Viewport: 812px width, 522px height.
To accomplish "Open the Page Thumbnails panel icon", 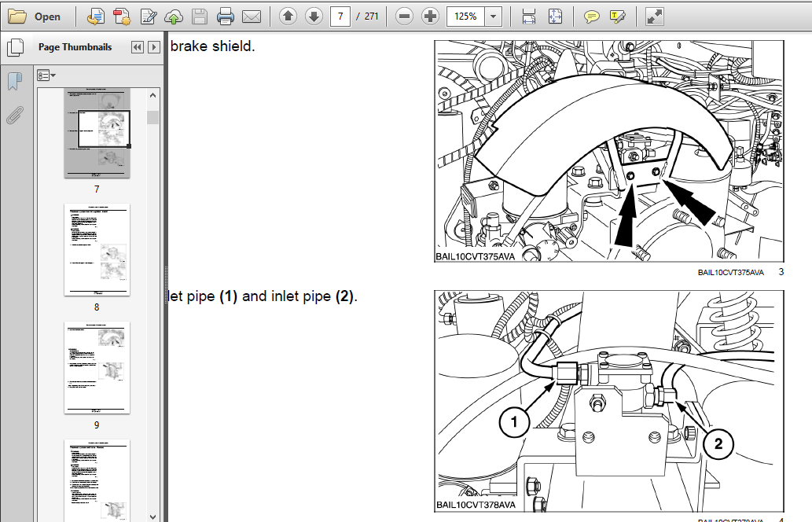I will coord(16,47).
